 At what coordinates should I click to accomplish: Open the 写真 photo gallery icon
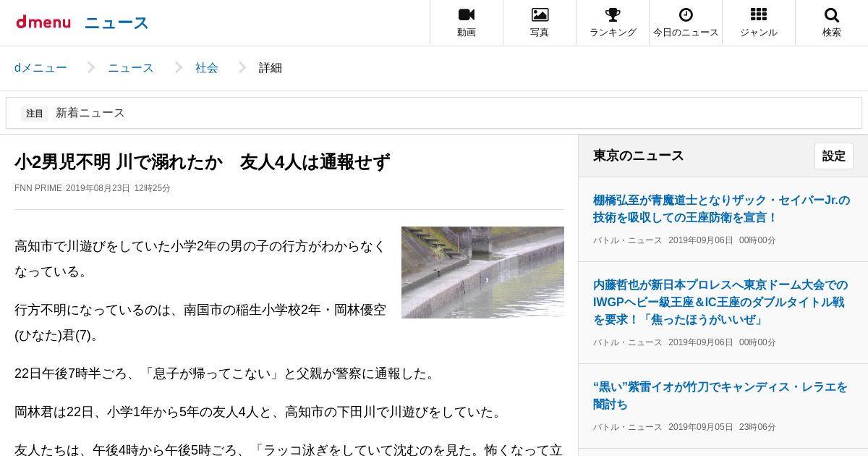tap(540, 15)
